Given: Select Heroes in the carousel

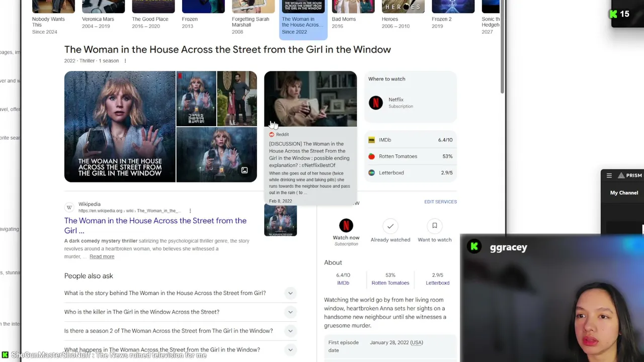Looking at the screenshot, I should click(x=403, y=15).
